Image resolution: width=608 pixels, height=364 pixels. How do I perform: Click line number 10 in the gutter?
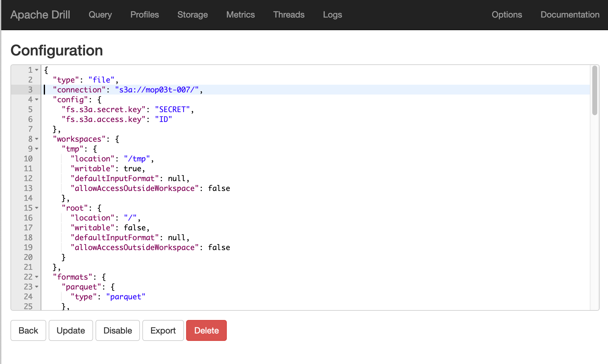coord(28,159)
